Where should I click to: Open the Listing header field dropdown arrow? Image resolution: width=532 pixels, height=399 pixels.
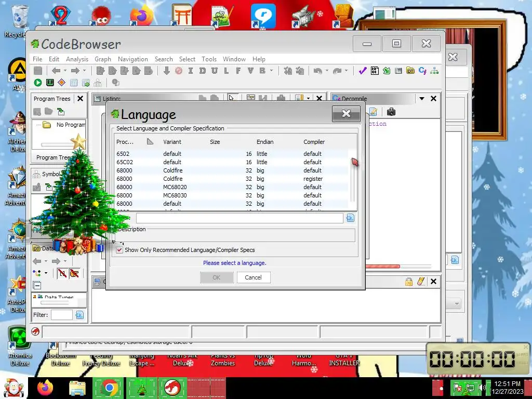pos(308,98)
